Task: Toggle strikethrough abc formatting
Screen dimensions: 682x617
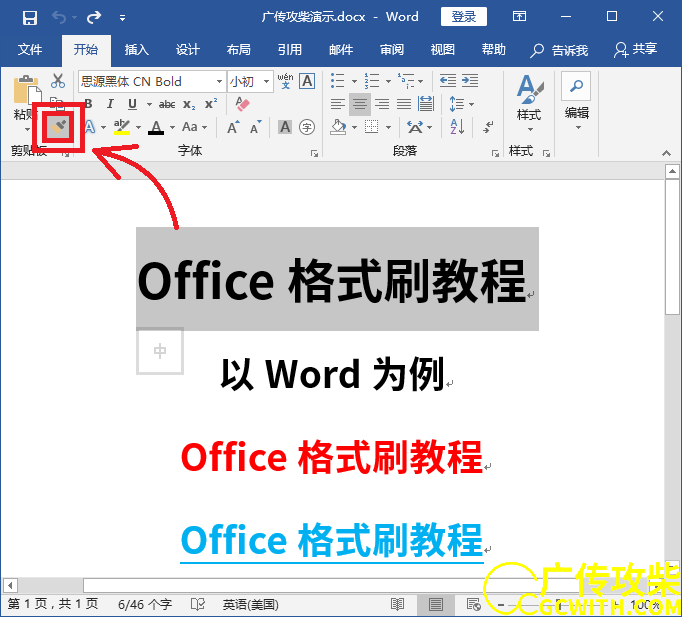Action: pos(167,104)
